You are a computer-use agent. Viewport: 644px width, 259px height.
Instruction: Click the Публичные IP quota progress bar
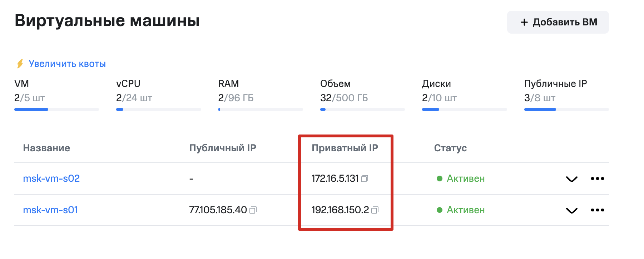coord(566,109)
